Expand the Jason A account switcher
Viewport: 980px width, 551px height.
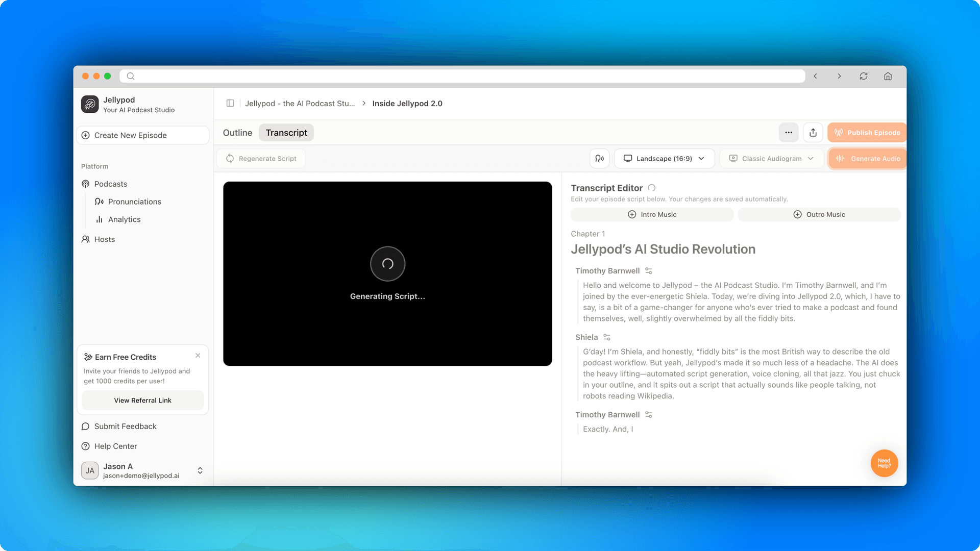(x=200, y=470)
